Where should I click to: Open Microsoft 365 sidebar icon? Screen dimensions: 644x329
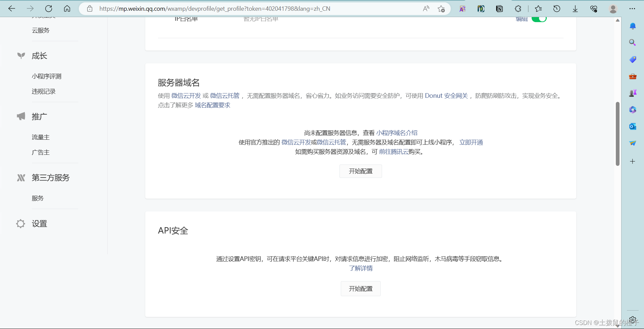[633, 110]
